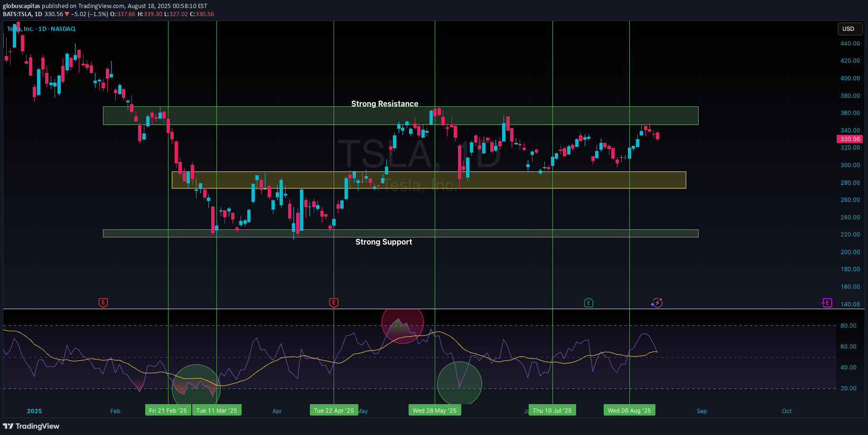
Task: Select the Wed 06 Aug '25 date label
Action: (629, 410)
